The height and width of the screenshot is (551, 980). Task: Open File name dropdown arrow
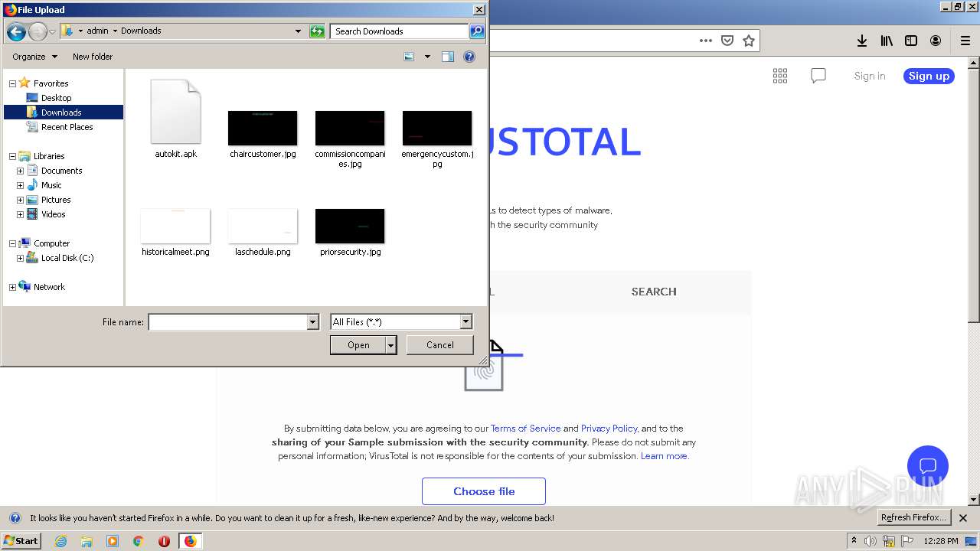coord(312,322)
